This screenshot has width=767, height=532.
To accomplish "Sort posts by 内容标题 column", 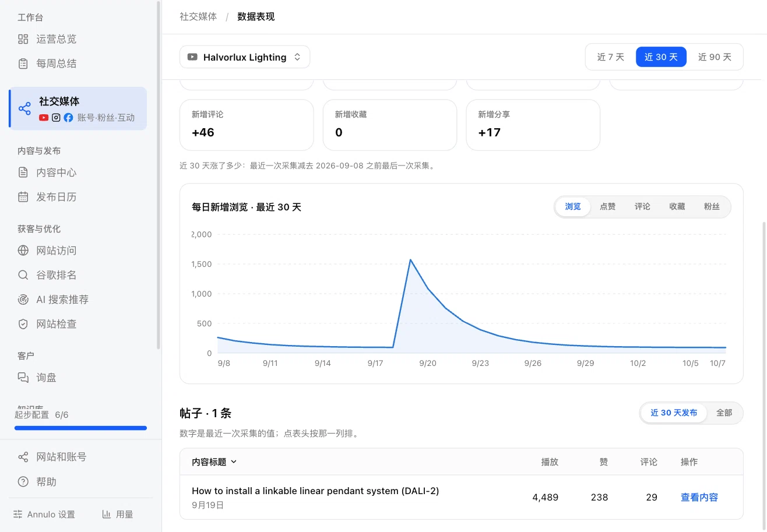I will pyautogui.click(x=214, y=462).
